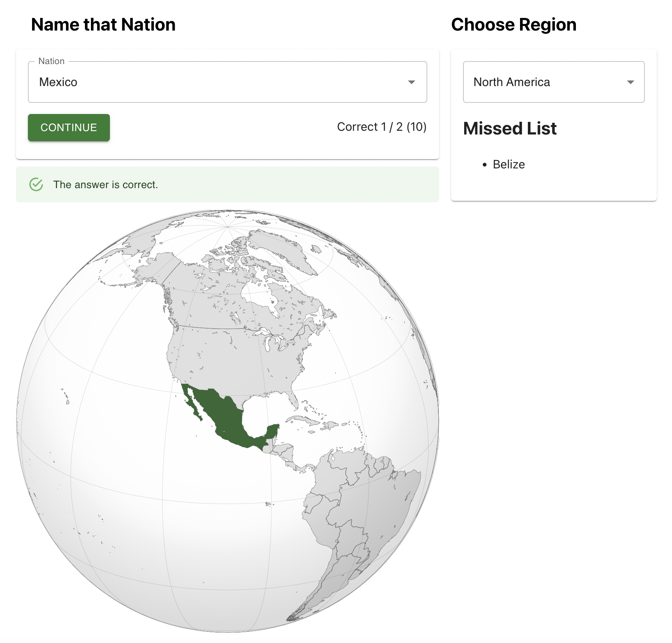Click the Choose Region heading
Viewport: 672px width, 643px height.
513,24
